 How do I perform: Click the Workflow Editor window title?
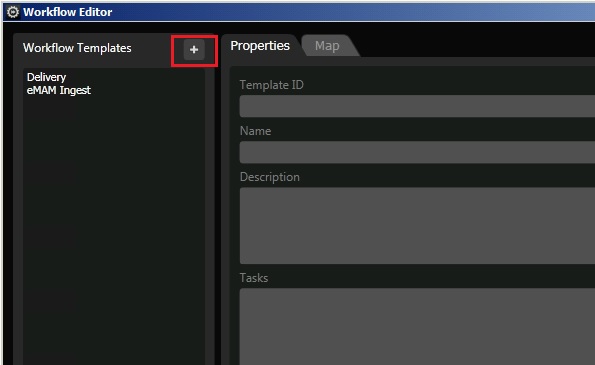pyautogui.click(x=68, y=12)
